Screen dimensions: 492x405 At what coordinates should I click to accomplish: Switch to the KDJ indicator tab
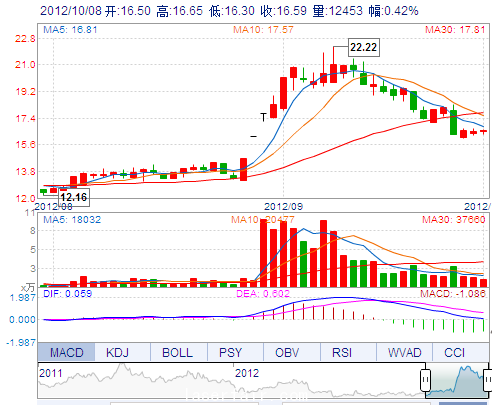click(x=117, y=352)
